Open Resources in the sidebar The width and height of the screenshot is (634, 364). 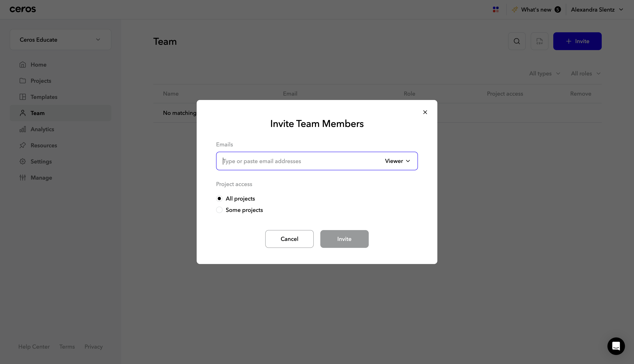point(61,145)
